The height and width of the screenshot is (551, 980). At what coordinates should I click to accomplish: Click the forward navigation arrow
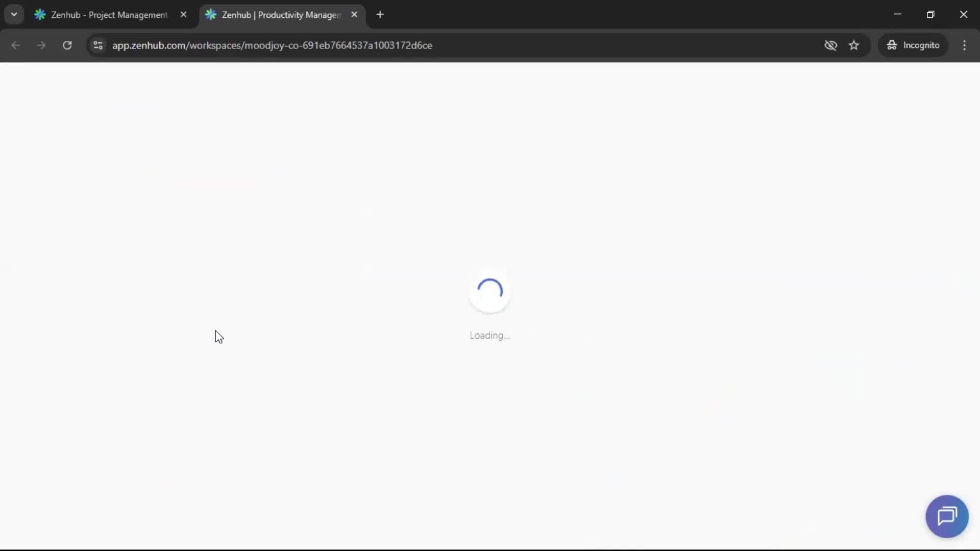click(41, 45)
